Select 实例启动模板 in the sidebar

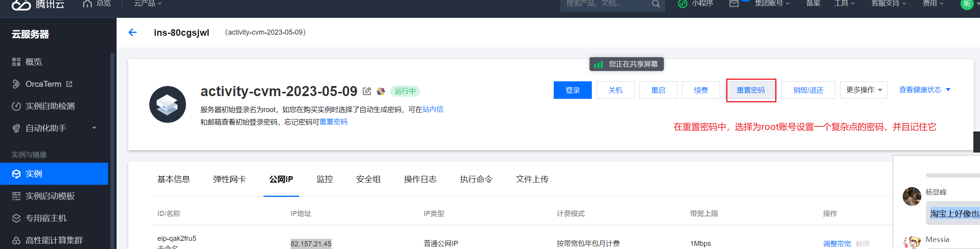(50, 196)
